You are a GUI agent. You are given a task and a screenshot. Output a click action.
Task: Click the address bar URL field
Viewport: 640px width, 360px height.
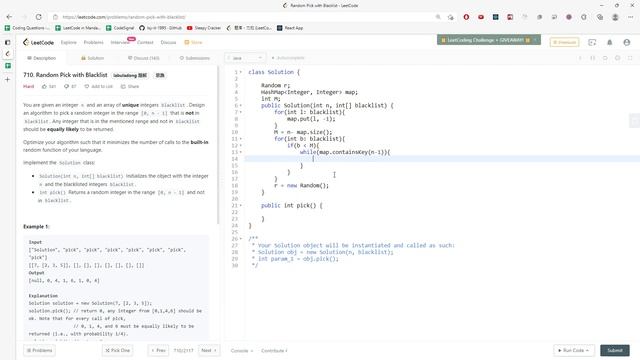click(x=245, y=17)
